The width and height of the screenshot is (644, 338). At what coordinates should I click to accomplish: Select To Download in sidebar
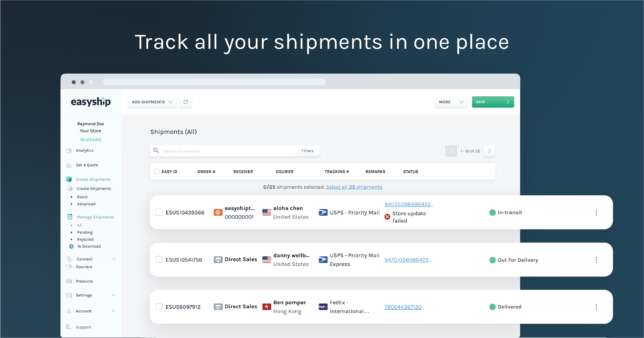[89, 246]
